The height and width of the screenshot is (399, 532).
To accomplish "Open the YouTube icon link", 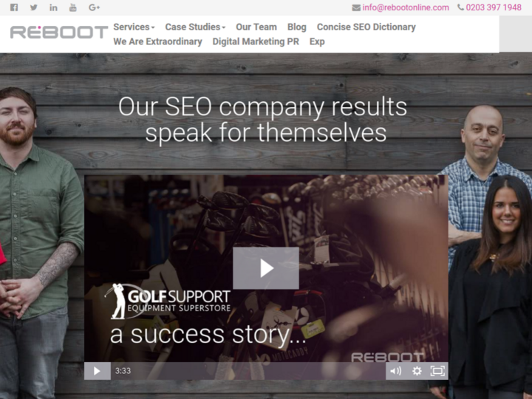I will coord(73,7).
